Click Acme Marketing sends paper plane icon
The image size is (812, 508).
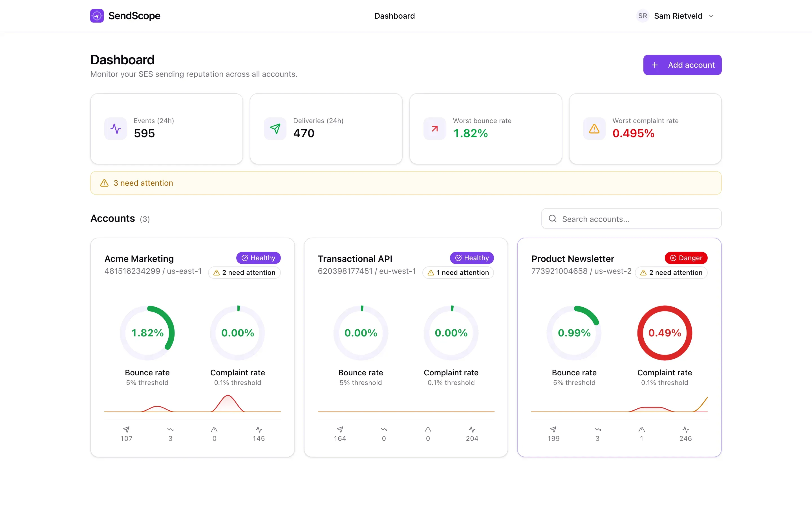click(126, 429)
